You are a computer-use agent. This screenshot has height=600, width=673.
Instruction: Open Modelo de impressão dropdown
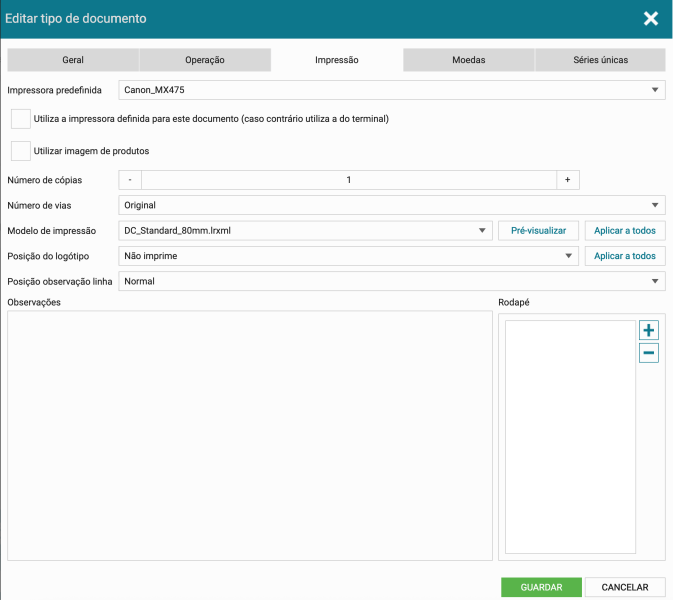(304, 230)
